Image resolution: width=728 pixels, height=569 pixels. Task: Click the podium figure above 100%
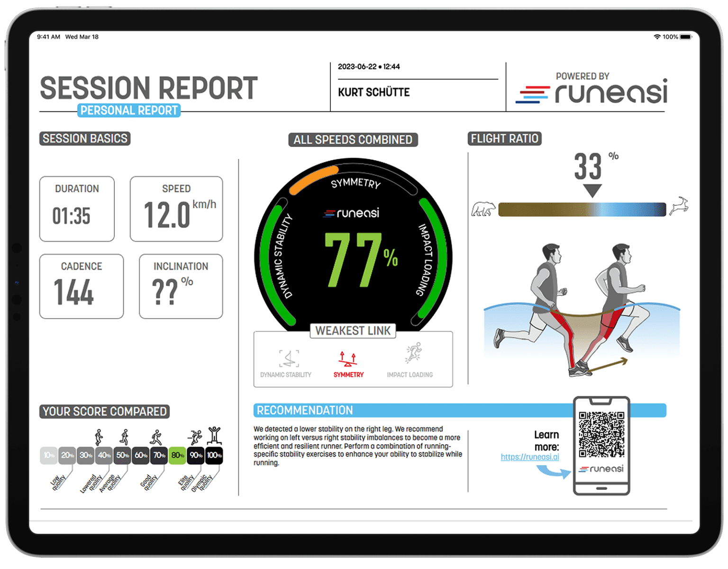[x=214, y=435]
